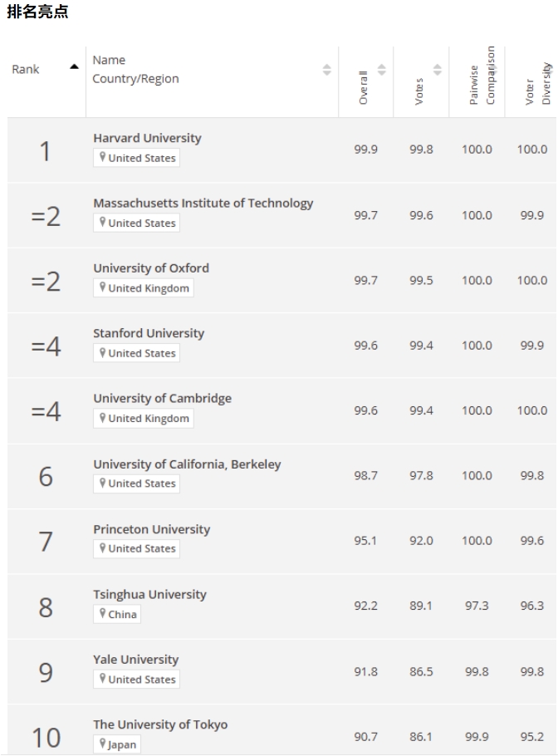558x756 pixels.
Task: Open Massachusetts Institute of Technology link
Action: 203,203
